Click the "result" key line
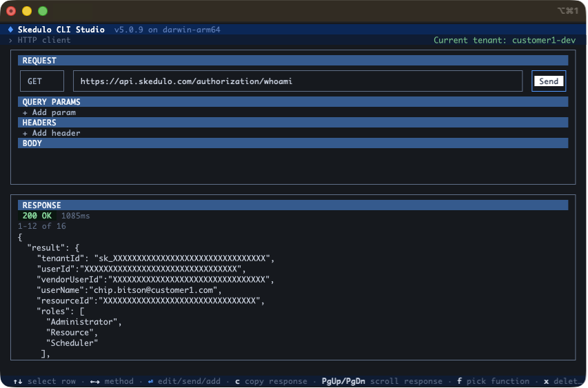The height and width of the screenshot is (388, 588). tap(53, 248)
